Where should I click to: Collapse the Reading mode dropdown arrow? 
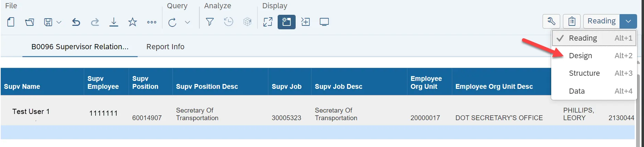pos(628,21)
